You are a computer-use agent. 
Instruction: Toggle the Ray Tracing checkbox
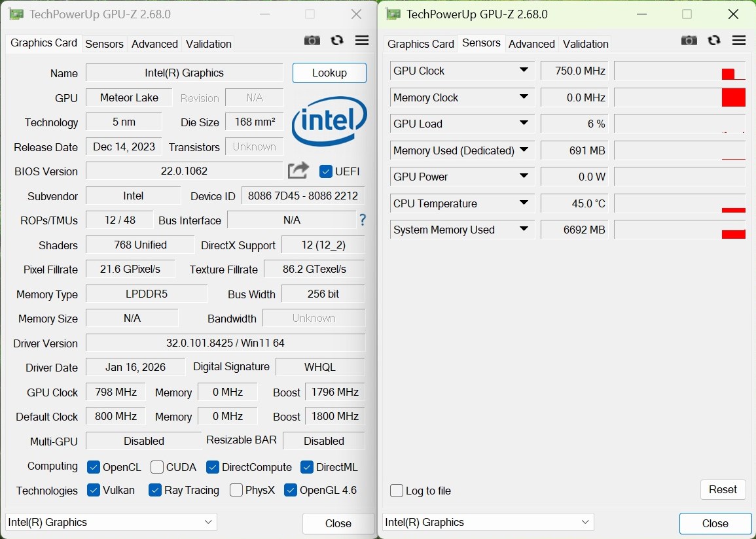coord(155,490)
